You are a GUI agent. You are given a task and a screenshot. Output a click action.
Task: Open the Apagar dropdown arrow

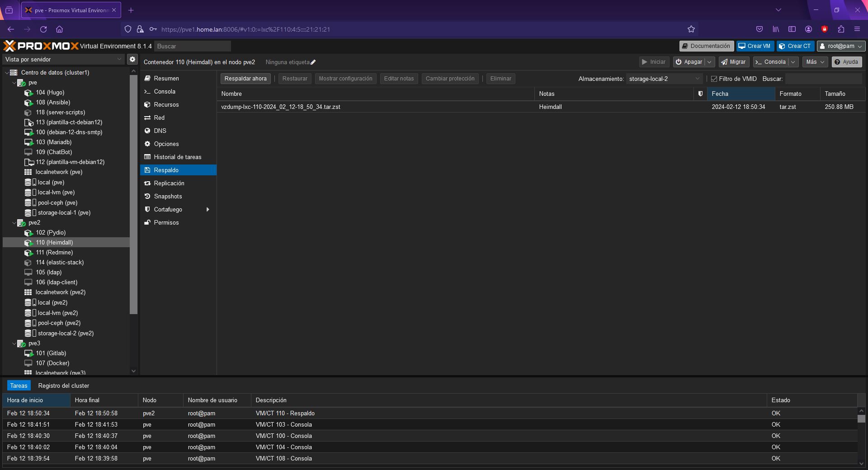710,62
